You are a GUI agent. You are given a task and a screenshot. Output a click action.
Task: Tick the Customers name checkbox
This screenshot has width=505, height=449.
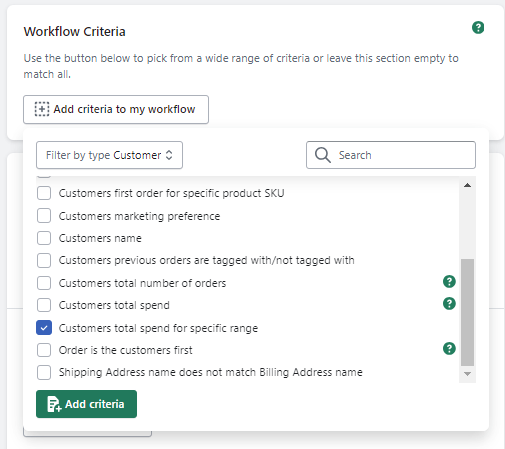click(44, 238)
